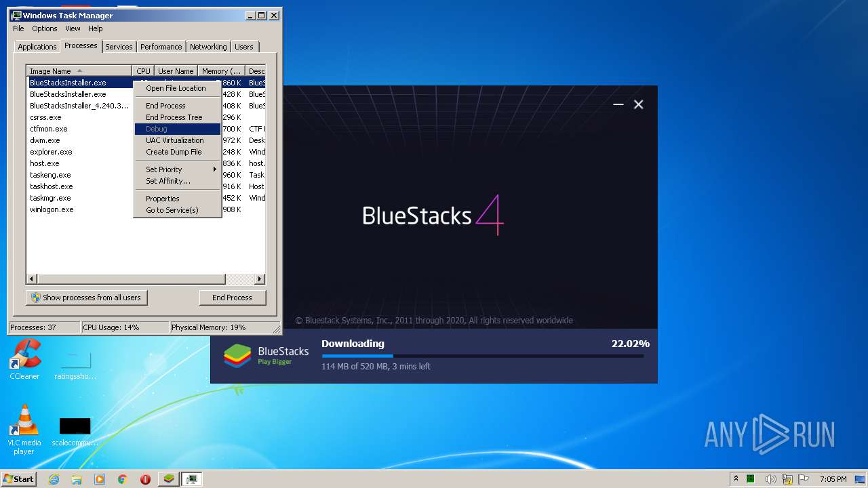Viewport: 868px width, 488px height.
Task: Open the volume speaker tray icon
Action: (772, 479)
